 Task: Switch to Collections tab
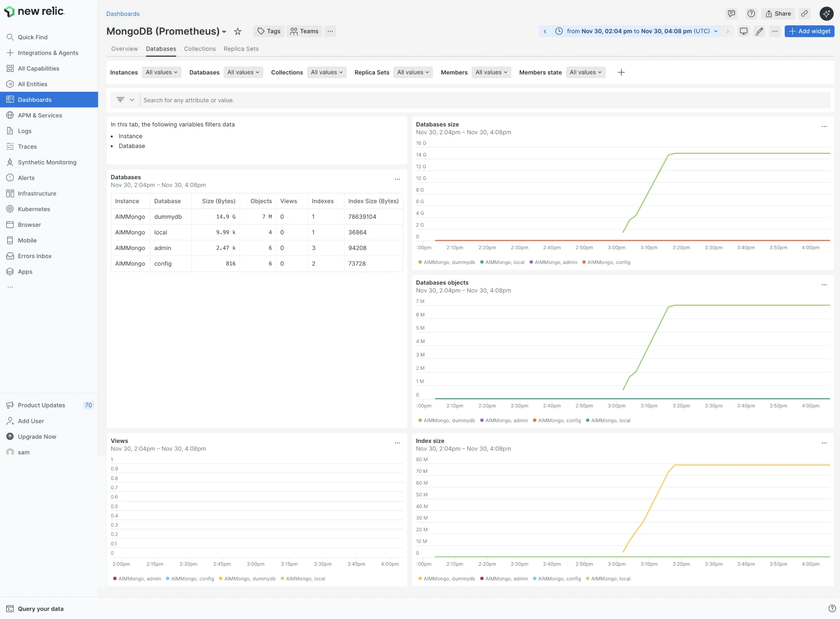point(200,49)
